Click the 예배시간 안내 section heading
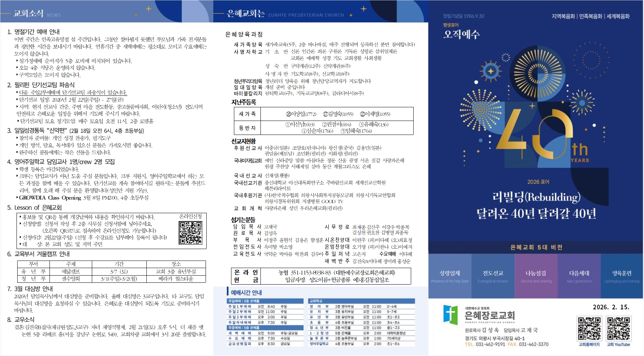 click(246, 292)
